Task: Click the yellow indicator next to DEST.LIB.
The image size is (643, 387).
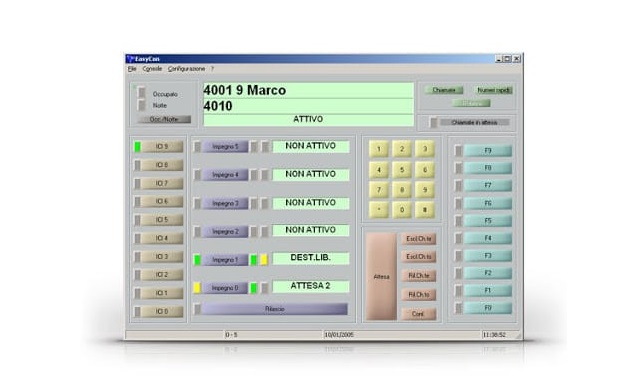Action: point(264,260)
